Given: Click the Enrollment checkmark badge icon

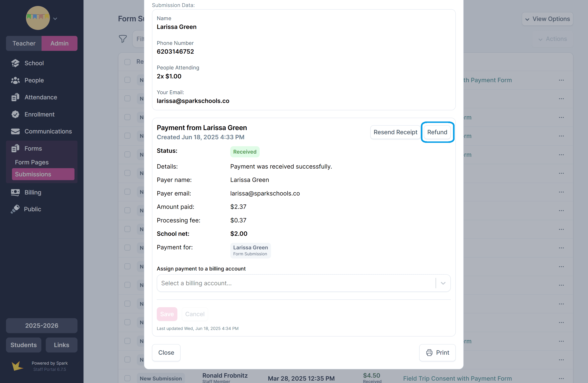Looking at the screenshot, I should 15,115.
